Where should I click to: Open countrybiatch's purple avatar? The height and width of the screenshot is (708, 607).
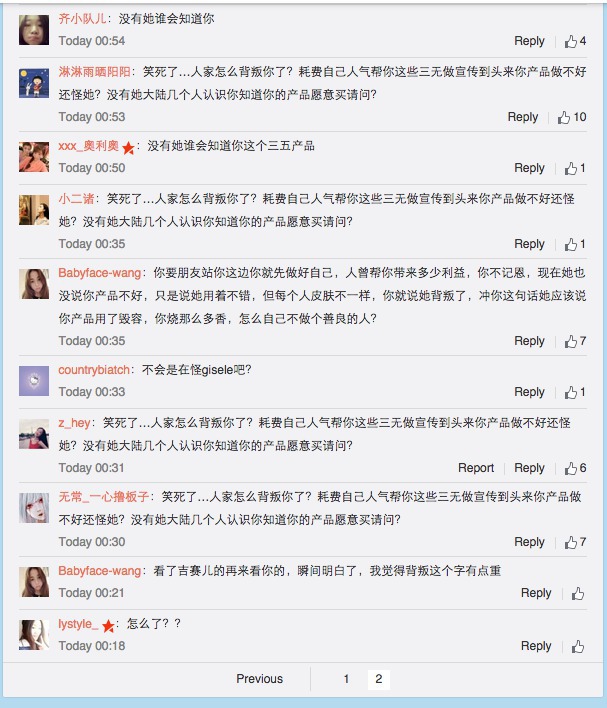click(x=34, y=381)
